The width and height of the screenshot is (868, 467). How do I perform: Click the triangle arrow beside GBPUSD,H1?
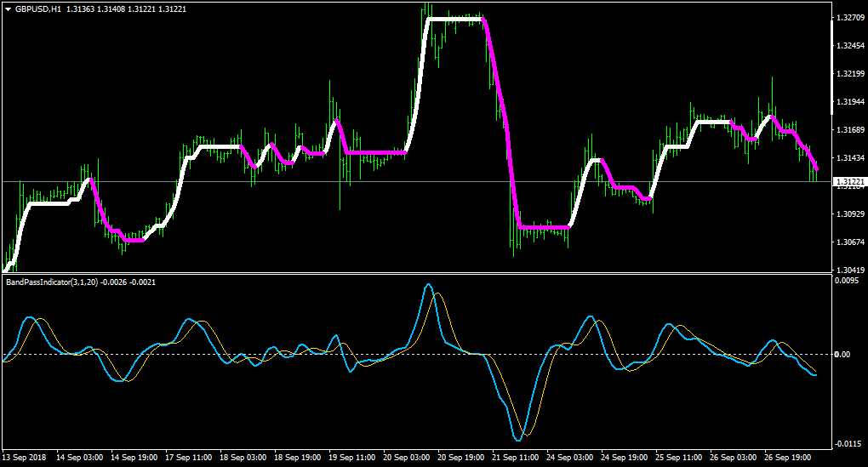pyautogui.click(x=9, y=9)
